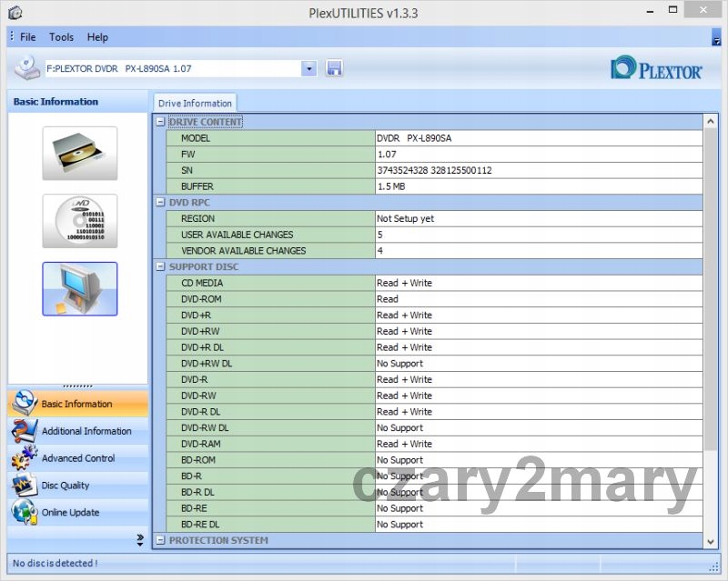Select the CD MEDIA row label
This screenshot has width=728, height=581.
202,283
